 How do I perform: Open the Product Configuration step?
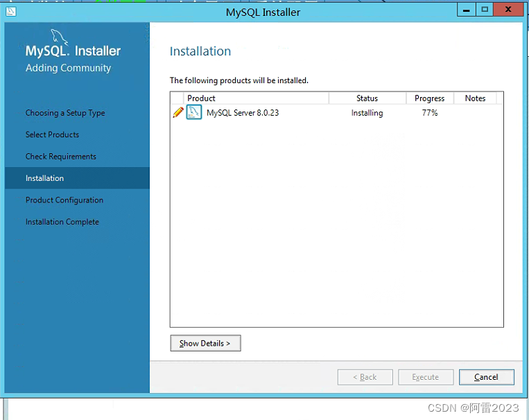click(64, 200)
